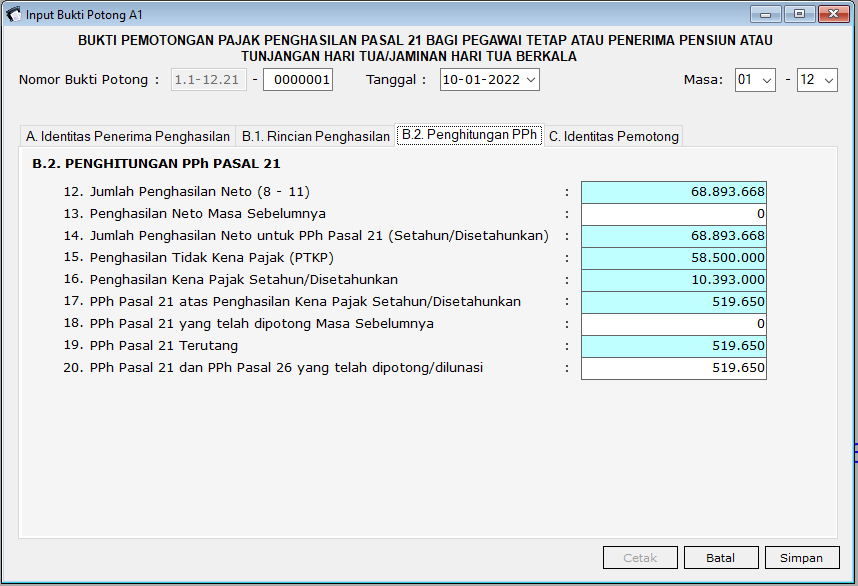858x586 pixels.
Task: Switch to the "C. Identitas Pemotong" tab
Action: click(615, 135)
